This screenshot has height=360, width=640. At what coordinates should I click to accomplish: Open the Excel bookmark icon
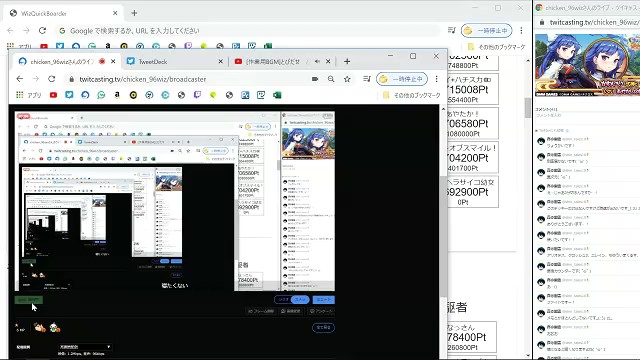[x=277, y=95]
